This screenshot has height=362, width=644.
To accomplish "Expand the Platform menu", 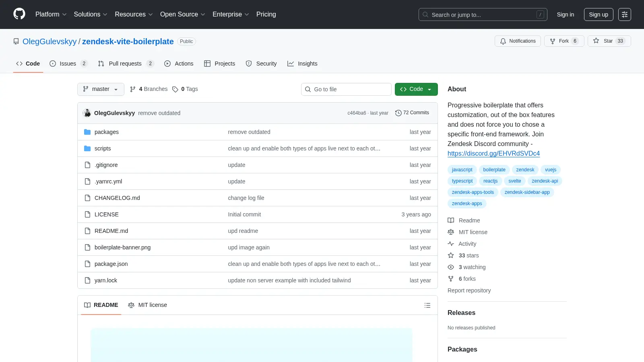I will pos(51,14).
